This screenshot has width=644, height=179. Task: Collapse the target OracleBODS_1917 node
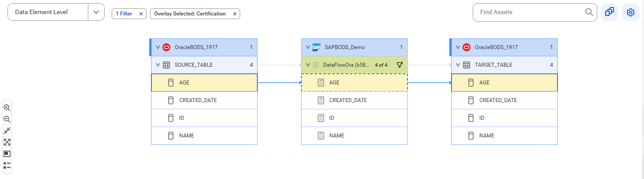click(458, 47)
